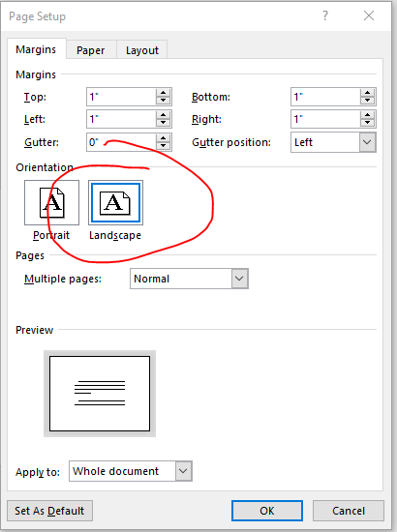The width and height of the screenshot is (397, 532).
Task: Decrease Right margin with down arrow
Action: pyautogui.click(x=367, y=123)
